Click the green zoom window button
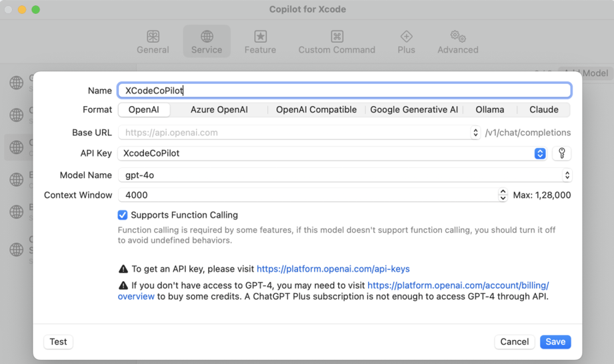The image size is (614, 364). pyautogui.click(x=35, y=9)
